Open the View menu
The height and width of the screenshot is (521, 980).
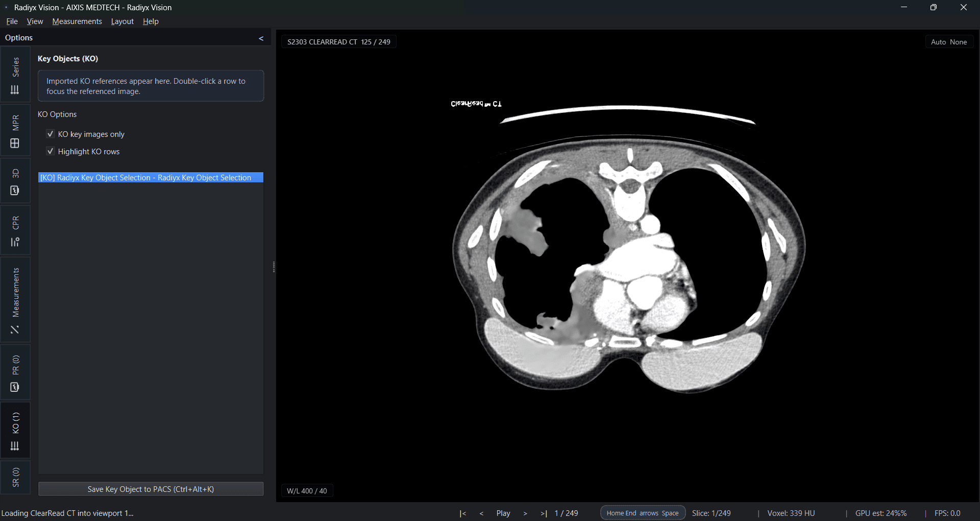[x=35, y=21]
